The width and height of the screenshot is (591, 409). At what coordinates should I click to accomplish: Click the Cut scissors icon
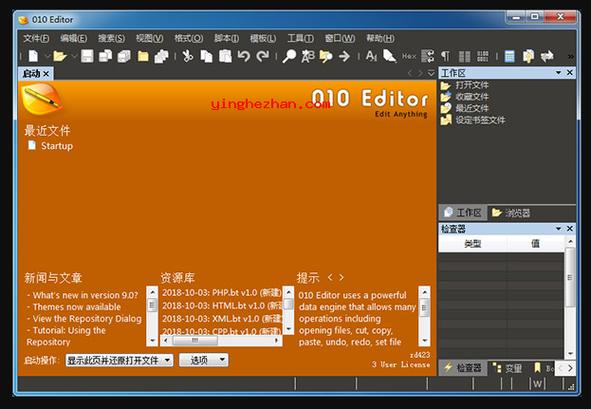pos(187,56)
